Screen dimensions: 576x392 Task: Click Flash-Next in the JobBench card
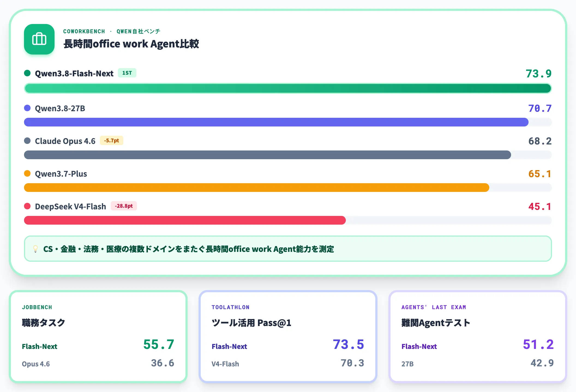tap(40, 346)
